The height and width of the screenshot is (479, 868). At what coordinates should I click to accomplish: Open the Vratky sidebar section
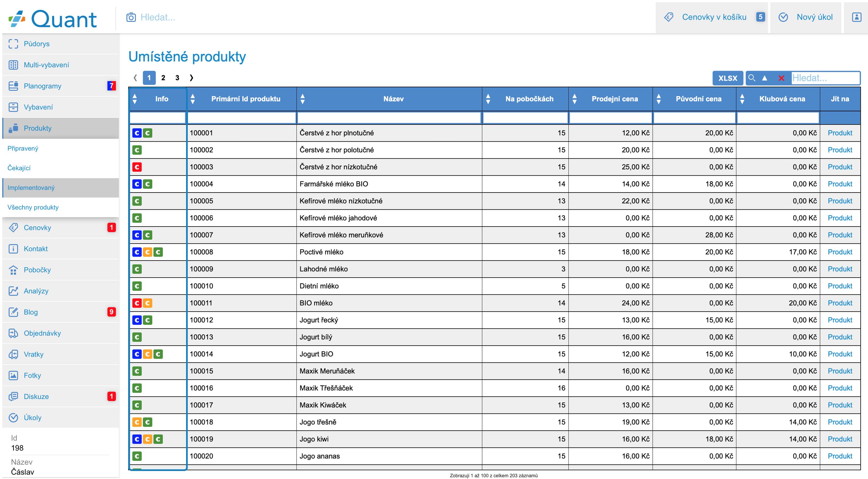pos(61,354)
